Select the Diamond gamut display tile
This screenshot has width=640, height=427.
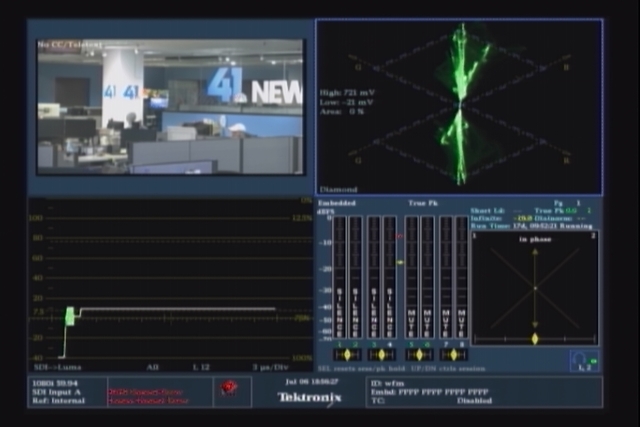tap(459, 107)
